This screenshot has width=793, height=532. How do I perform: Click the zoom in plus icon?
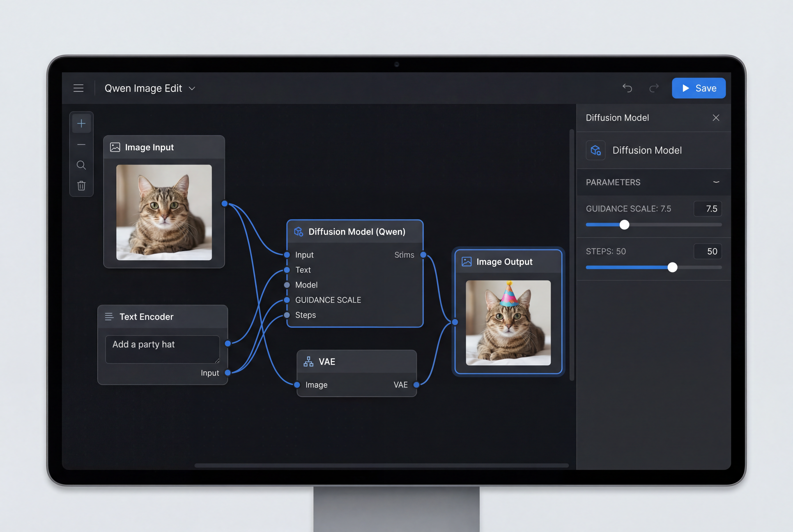(81, 123)
